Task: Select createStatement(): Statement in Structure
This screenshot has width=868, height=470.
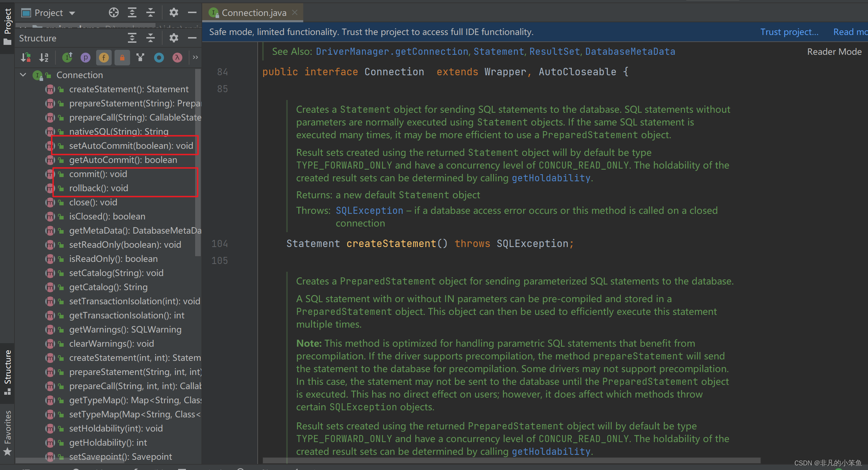Action: point(129,89)
